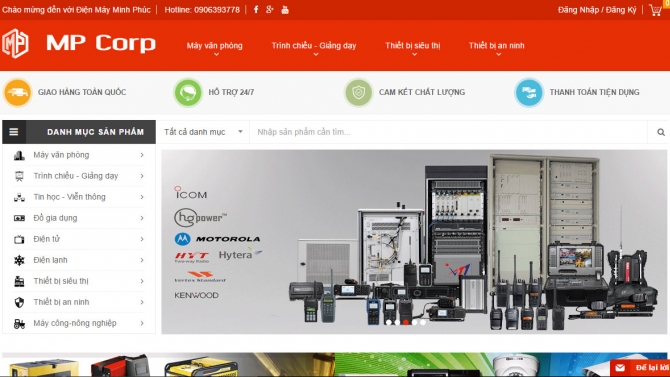Expand the sidebar Trình chiếu - Giảng dạy chevron
This screenshot has width=670, height=377.
point(142,176)
